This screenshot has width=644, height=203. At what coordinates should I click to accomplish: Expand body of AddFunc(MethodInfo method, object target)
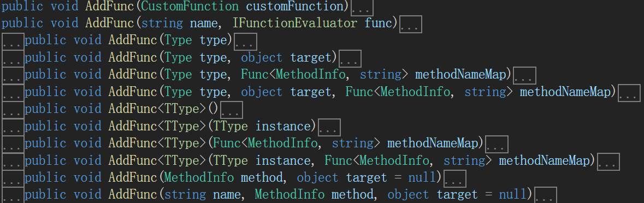455,178
